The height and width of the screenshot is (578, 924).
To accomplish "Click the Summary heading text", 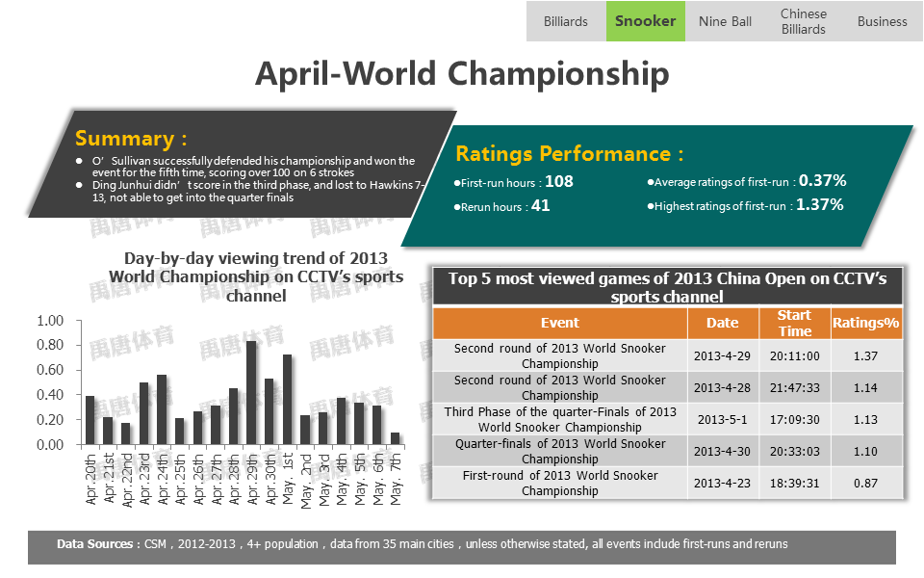I will 131,138.
